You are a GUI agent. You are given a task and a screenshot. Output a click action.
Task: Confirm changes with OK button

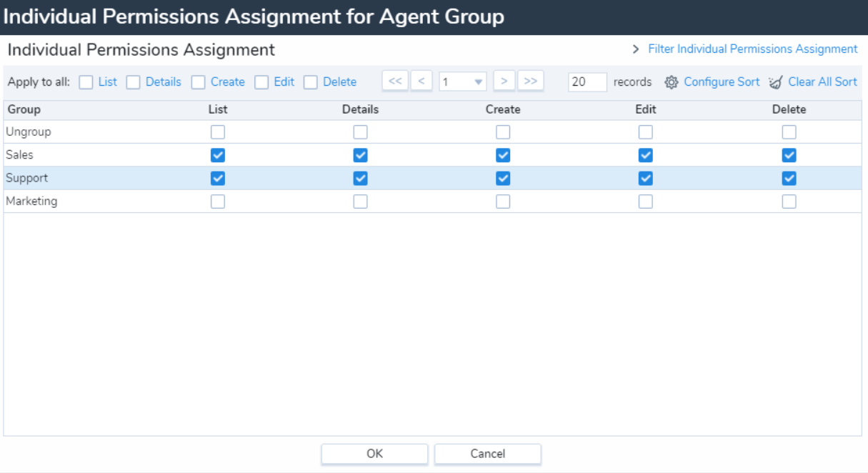(x=374, y=454)
